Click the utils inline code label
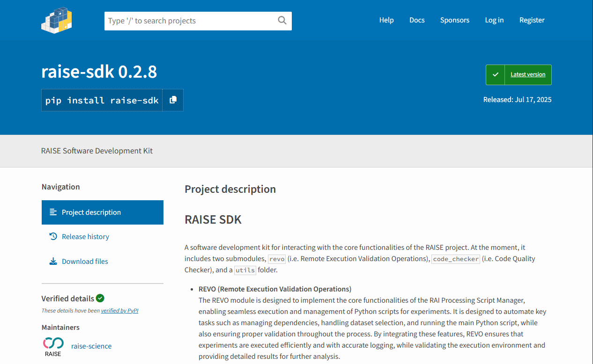The width and height of the screenshot is (593, 364). 245,270
